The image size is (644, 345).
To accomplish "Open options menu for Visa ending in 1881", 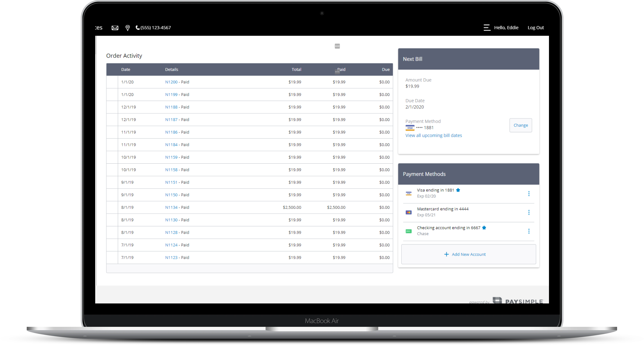I will pos(529,194).
